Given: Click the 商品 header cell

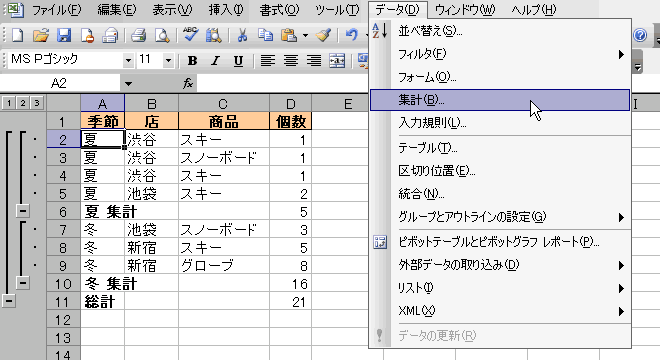Looking at the screenshot, I should click(x=224, y=121).
